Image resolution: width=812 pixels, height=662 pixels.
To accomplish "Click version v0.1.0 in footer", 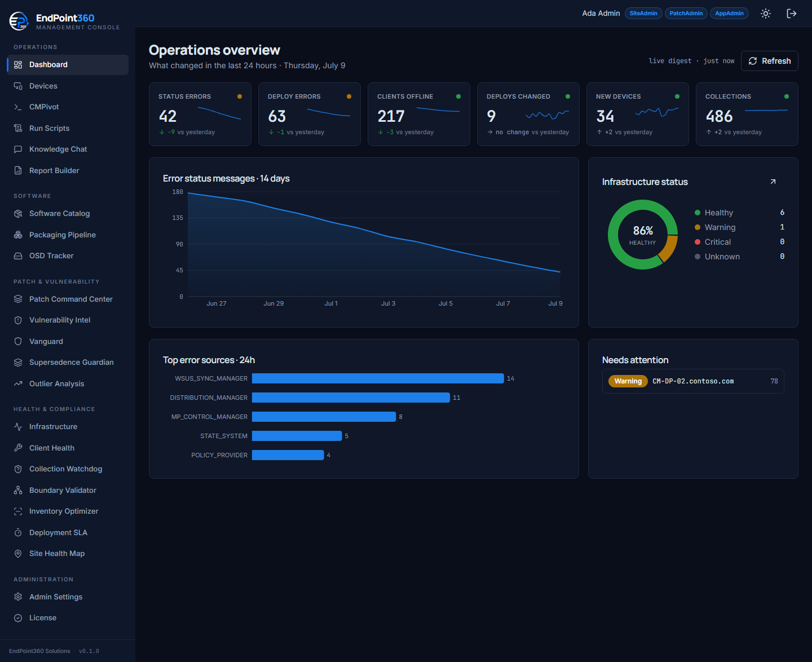I will tap(89, 651).
